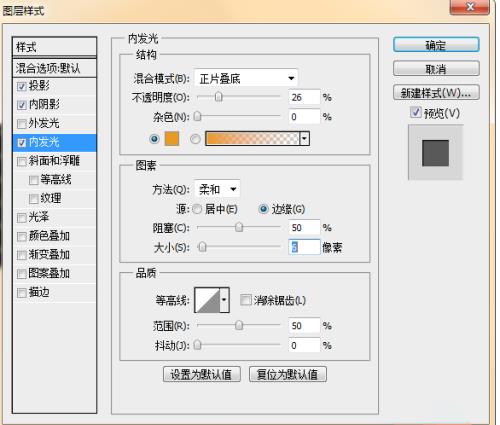Click the 范围 range slider handle
Image resolution: width=500 pixels, height=425 pixels.
click(239, 325)
